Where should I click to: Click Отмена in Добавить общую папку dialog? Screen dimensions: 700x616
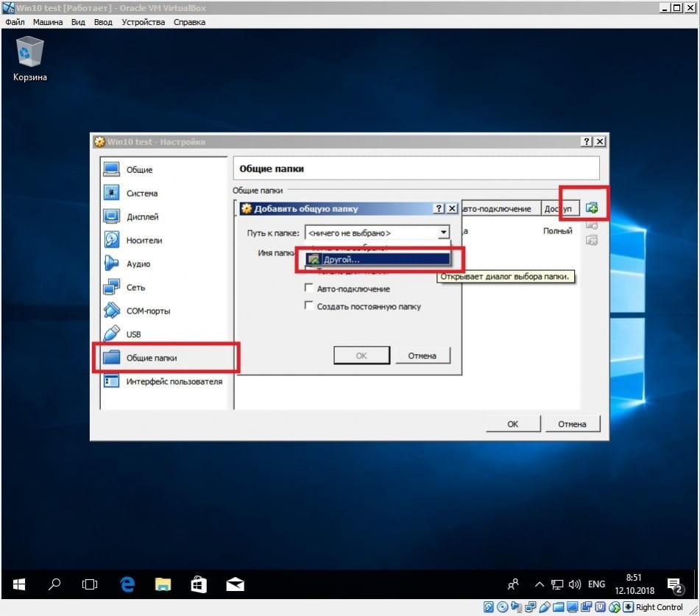coord(423,355)
